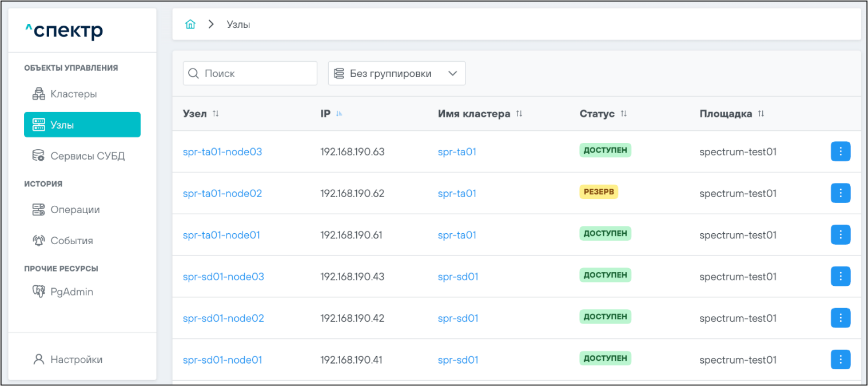Sort by Площадка column sort icon
The height and width of the screenshot is (387, 868).
pos(761,114)
